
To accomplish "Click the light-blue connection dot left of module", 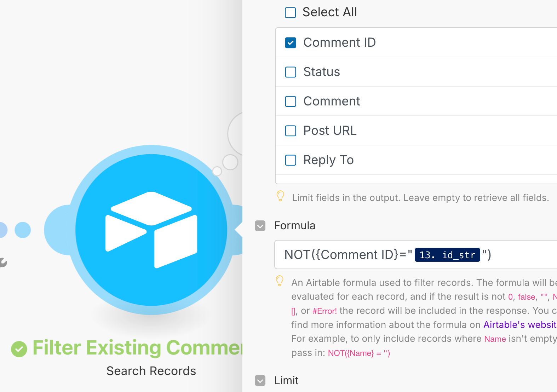I will 23,230.
